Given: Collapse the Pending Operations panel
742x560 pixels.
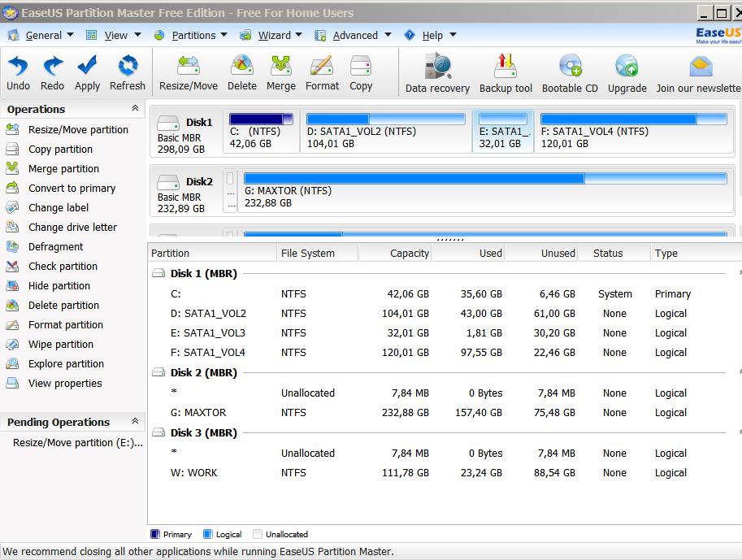Looking at the screenshot, I should point(135,421).
